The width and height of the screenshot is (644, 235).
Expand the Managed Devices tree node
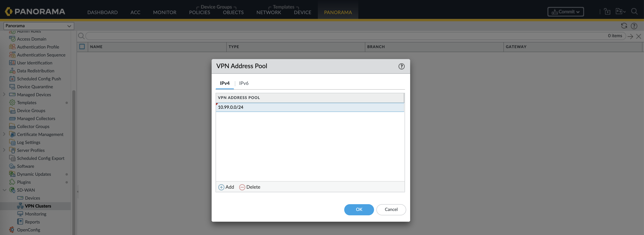(x=4, y=95)
